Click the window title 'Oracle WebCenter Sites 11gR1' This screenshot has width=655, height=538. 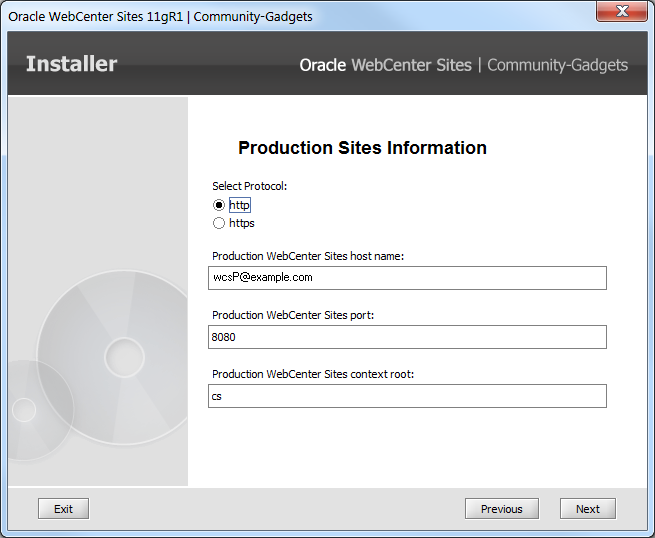(96, 16)
